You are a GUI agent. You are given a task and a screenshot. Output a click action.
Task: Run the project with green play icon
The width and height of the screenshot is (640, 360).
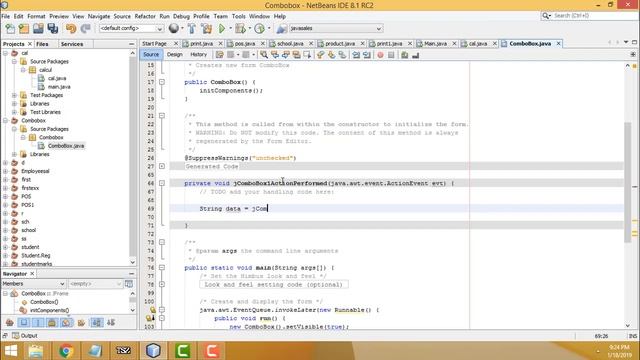pyautogui.click(x=222, y=28)
